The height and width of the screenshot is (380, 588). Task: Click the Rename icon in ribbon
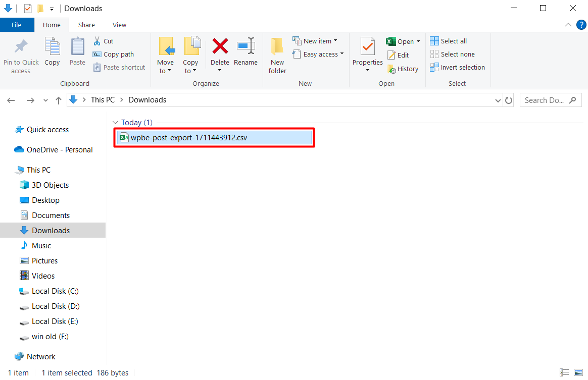(246, 46)
